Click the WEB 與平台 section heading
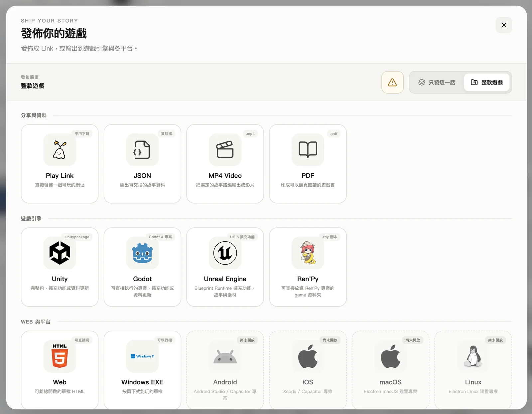This screenshot has height=414, width=532. pos(36,322)
